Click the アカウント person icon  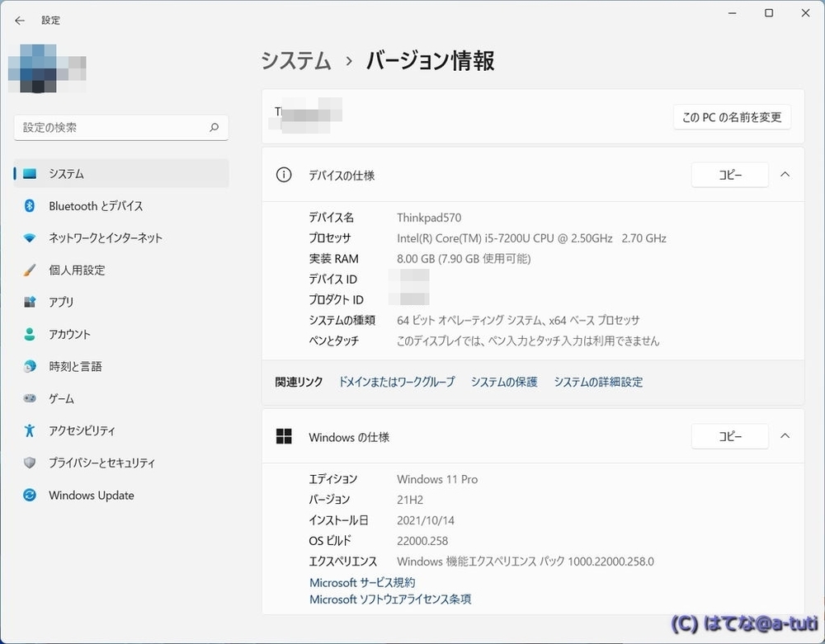coord(30,334)
